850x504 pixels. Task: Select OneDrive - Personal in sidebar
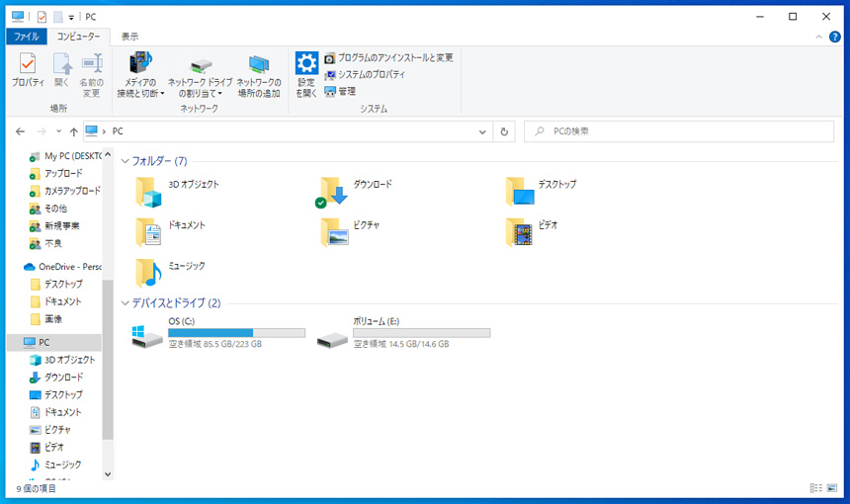click(62, 267)
